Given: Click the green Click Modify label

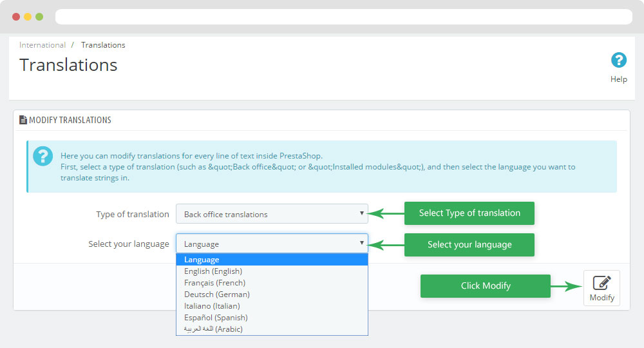Looking at the screenshot, I should 485,286.
